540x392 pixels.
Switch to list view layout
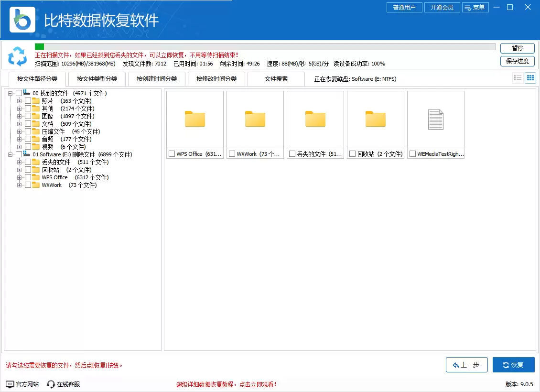(x=518, y=77)
